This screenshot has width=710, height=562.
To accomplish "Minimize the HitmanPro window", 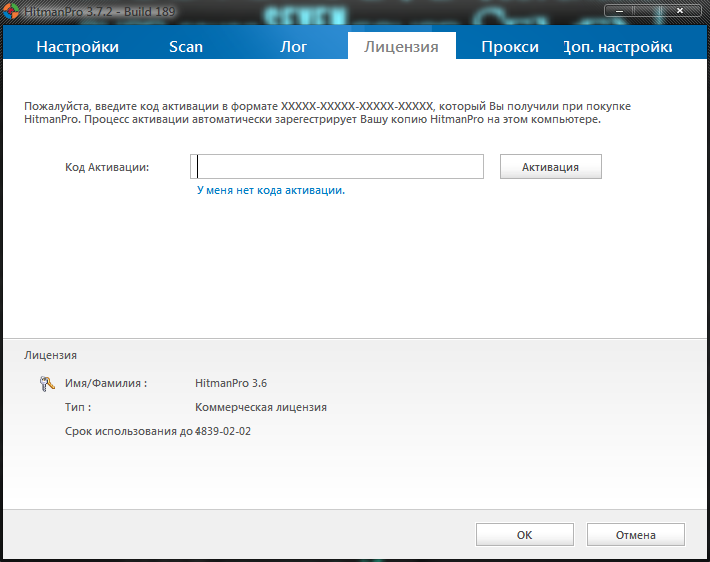I will pyautogui.click(x=619, y=10).
